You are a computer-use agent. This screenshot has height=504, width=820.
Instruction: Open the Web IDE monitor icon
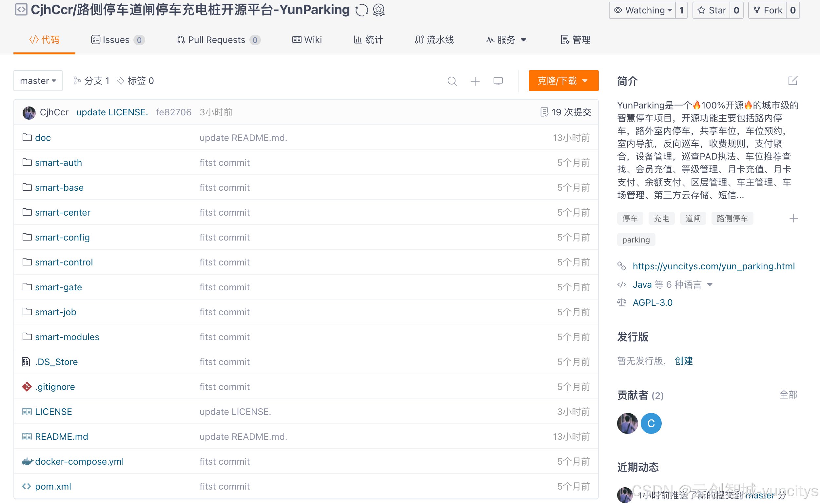pos(498,81)
